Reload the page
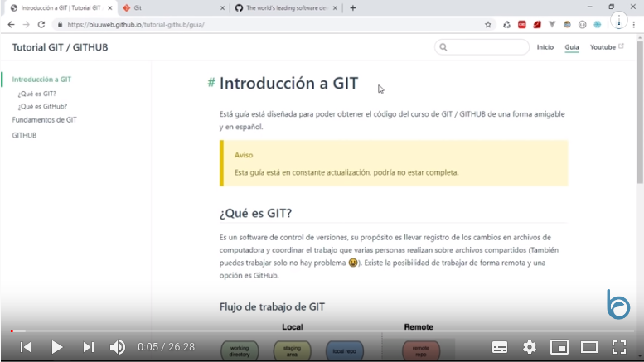Screen dimensions: 644x362 coord(41,25)
